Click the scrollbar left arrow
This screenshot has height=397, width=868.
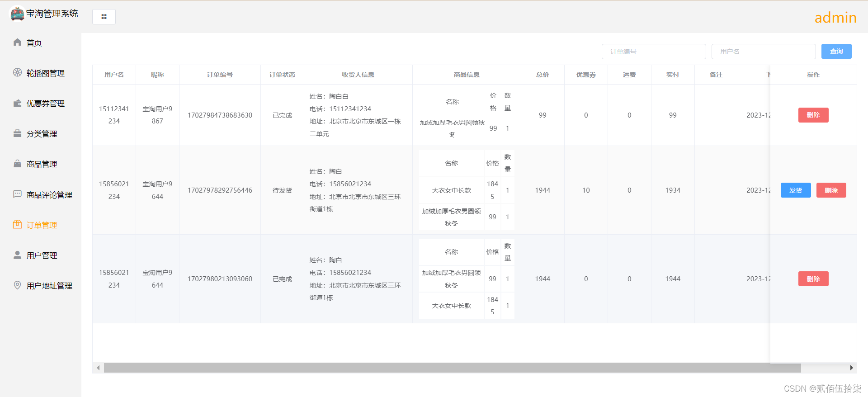point(98,368)
